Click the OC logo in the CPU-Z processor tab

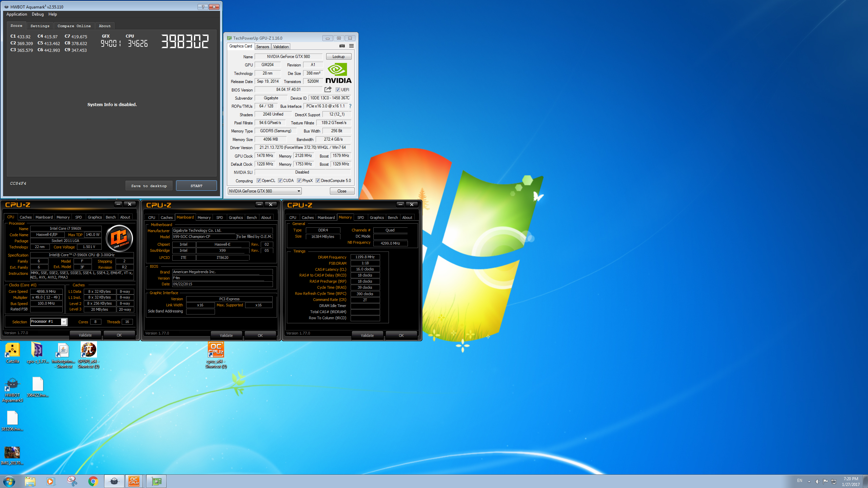[x=119, y=238]
